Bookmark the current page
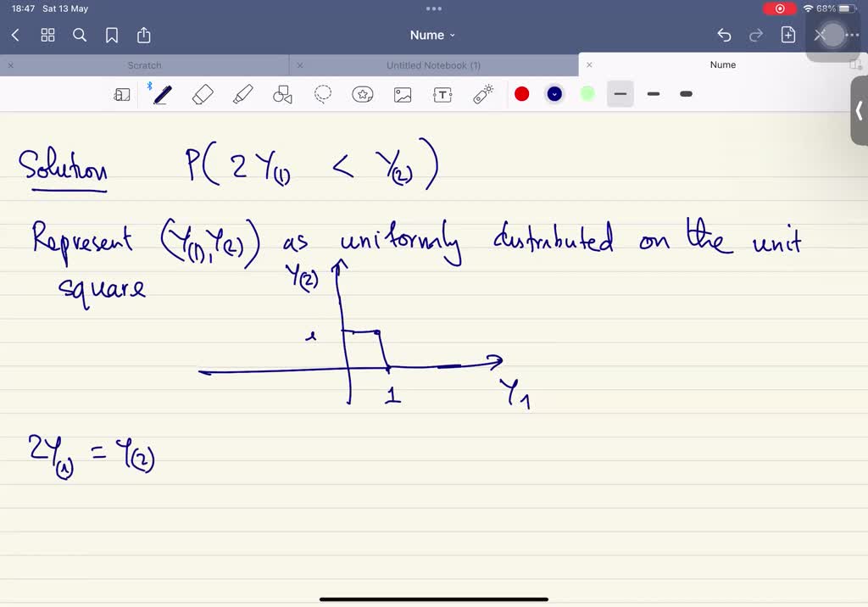 tap(111, 35)
